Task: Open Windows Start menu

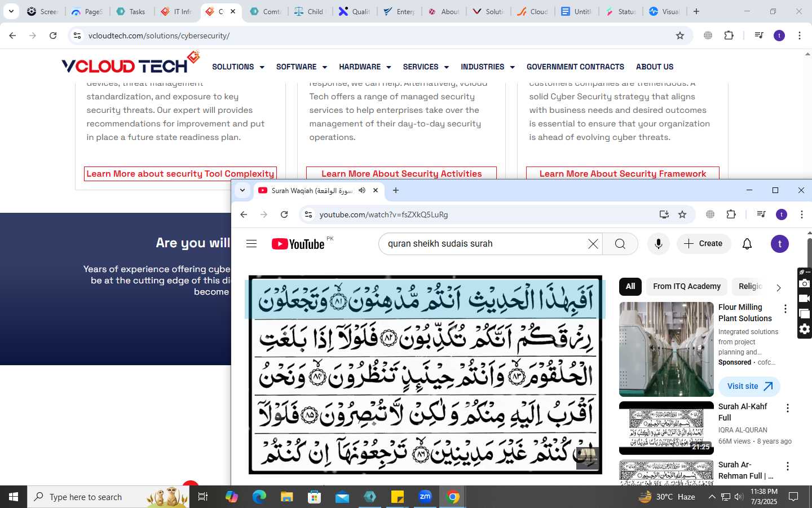Action: [x=14, y=497]
